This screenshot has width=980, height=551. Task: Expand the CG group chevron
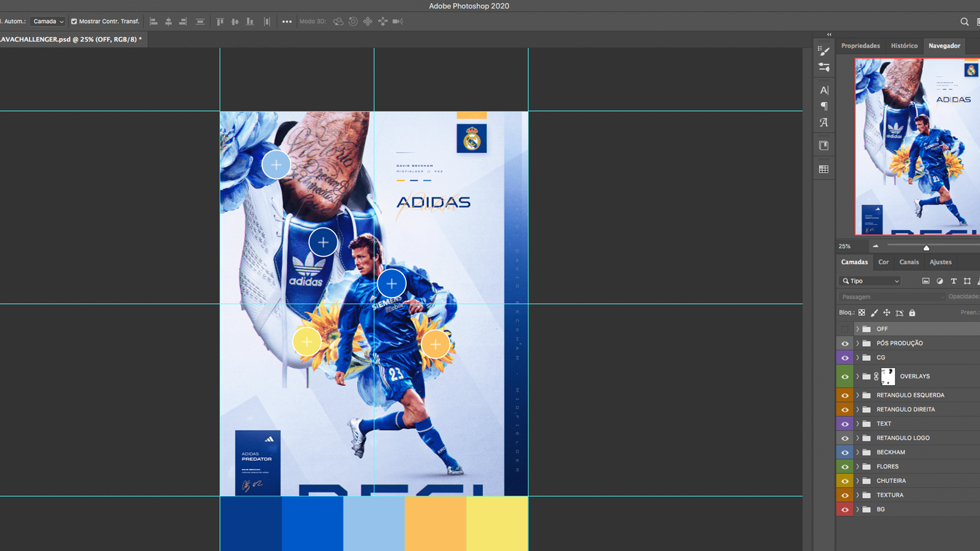(857, 358)
